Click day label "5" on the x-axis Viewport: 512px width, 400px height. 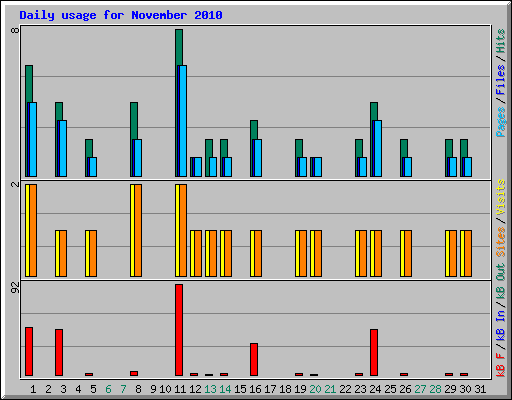click(x=93, y=389)
